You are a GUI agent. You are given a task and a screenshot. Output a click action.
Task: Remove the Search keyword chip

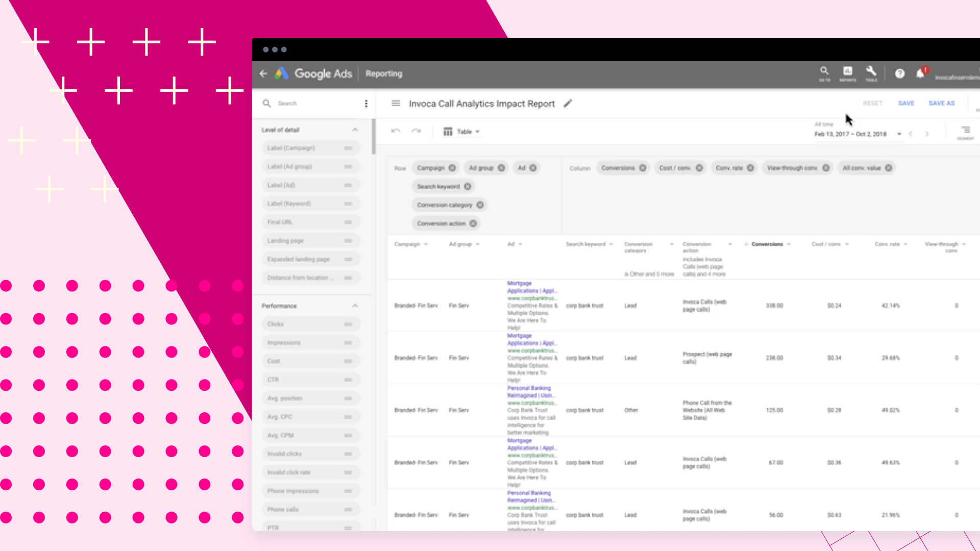tap(468, 186)
